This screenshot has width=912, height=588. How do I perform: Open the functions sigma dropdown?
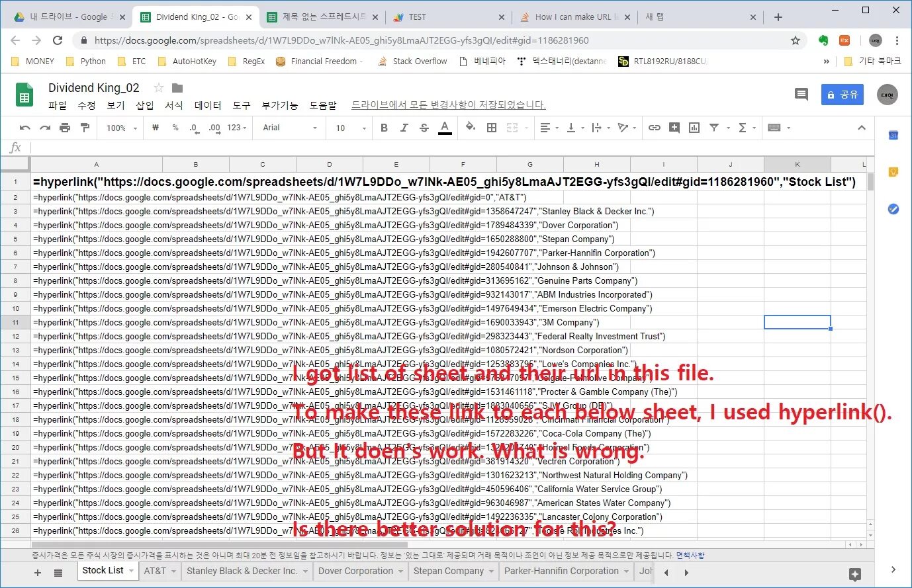tap(747, 128)
